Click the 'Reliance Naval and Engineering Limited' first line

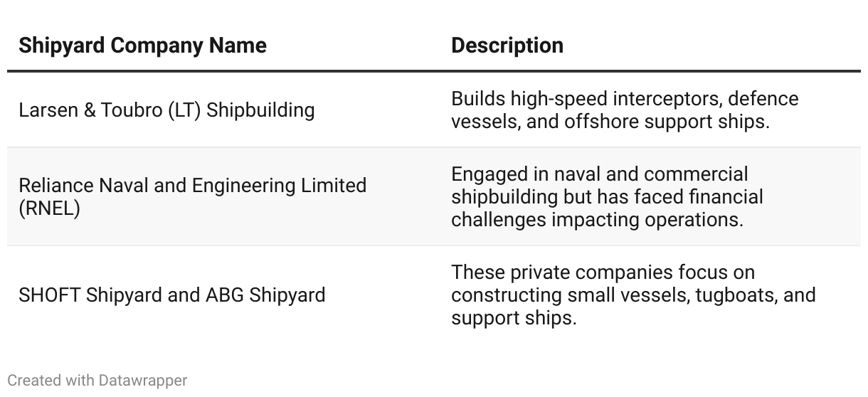[x=192, y=186]
